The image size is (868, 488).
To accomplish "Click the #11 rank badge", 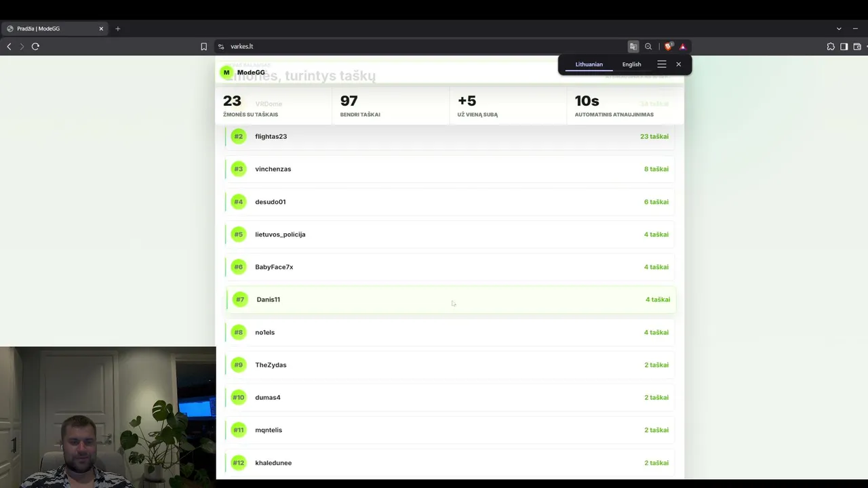I will click(238, 430).
